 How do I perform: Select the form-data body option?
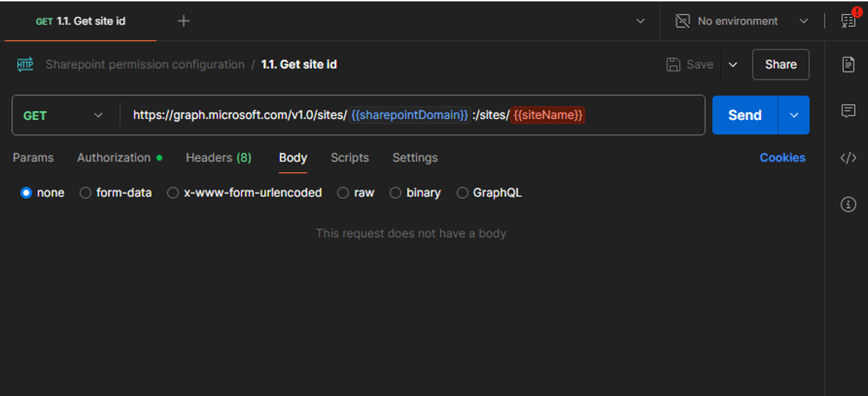pos(116,192)
